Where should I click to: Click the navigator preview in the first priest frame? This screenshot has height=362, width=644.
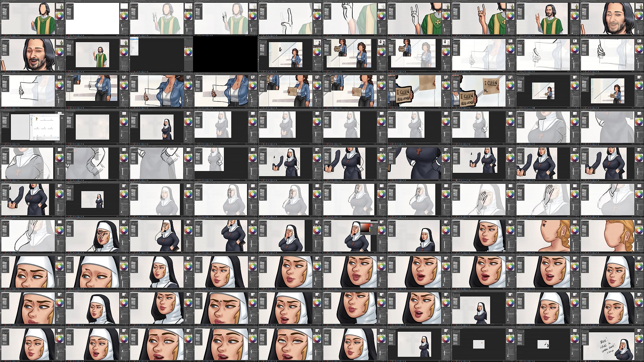(x=59, y=6)
